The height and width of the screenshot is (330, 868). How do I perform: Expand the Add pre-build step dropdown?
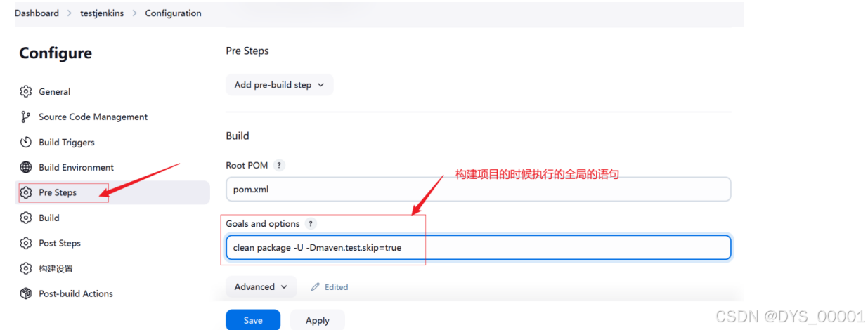click(x=279, y=84)
